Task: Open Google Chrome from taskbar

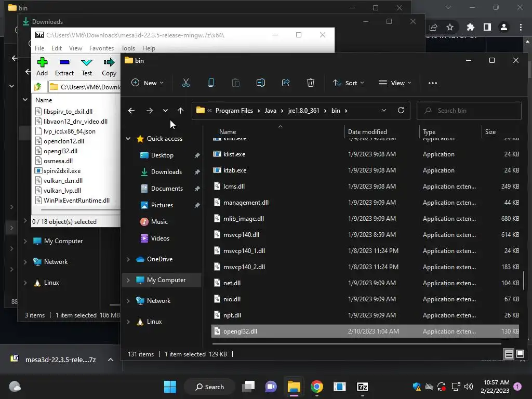Action: (x=316, y=387)
